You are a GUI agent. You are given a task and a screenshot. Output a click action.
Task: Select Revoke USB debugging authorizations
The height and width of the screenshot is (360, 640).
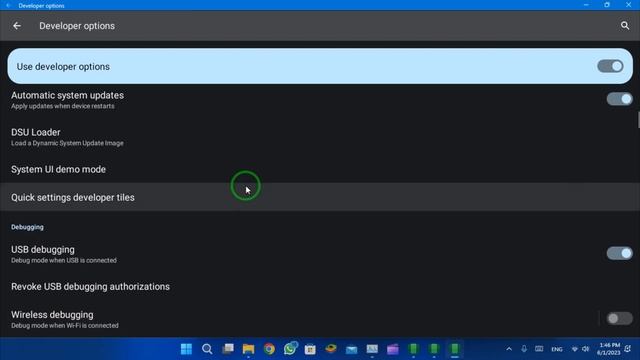pos(320,287)
